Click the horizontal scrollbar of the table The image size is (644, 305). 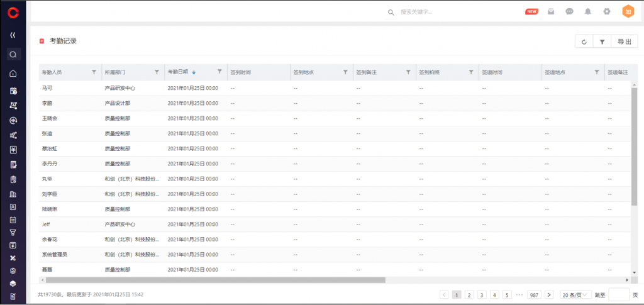pos(214,280)
